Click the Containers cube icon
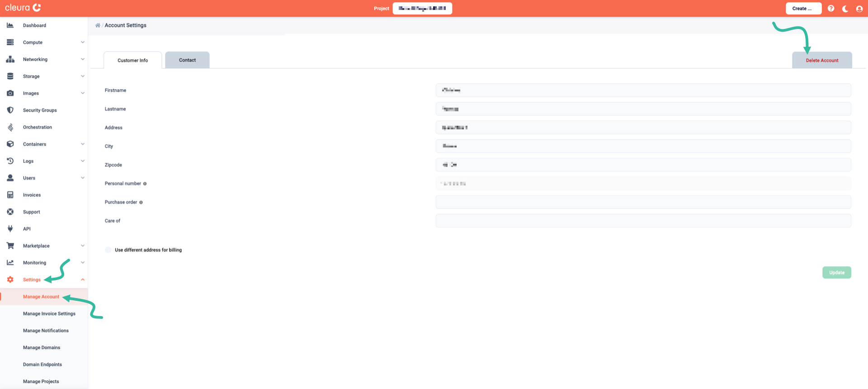The width and height of the screenshot is (868, 389). [x=10, y=144]
